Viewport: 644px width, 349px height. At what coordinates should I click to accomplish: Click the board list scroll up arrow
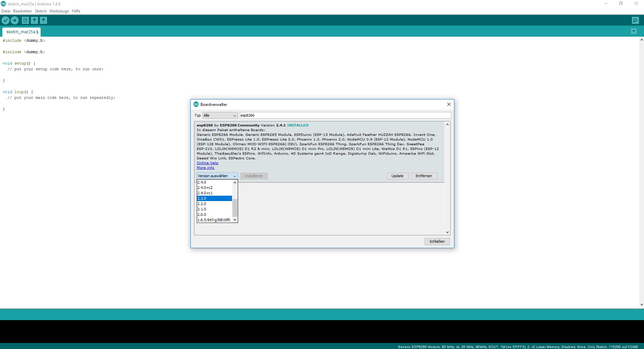[x=447, y=125]
